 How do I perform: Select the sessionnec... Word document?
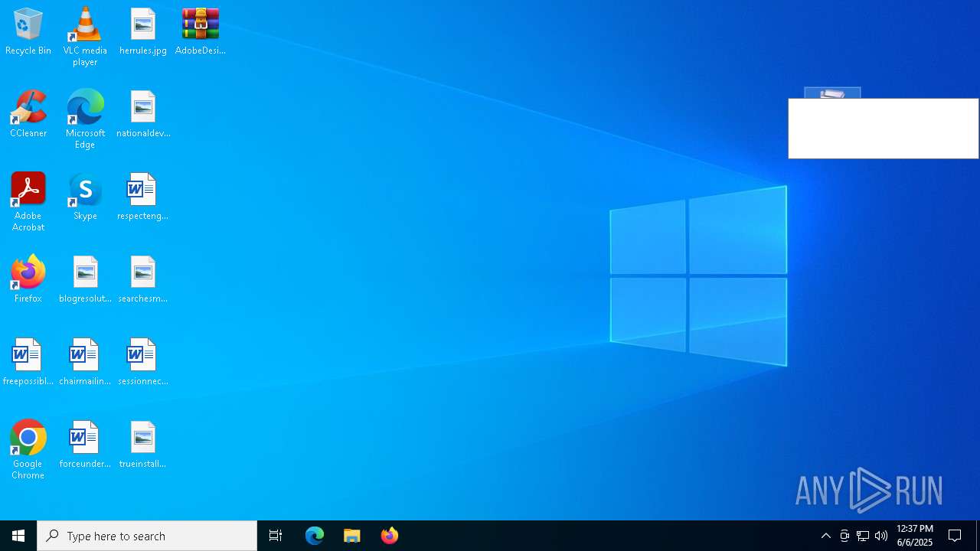coord(143,363)
